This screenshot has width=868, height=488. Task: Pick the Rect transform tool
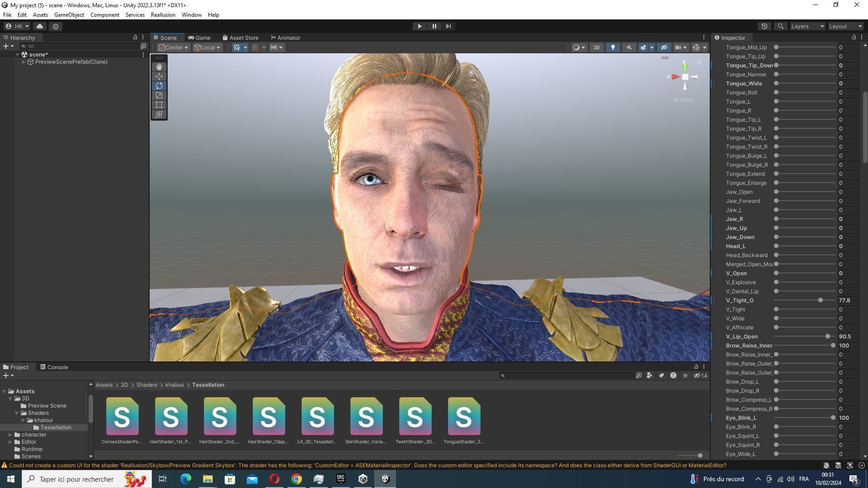pos(159,105)
